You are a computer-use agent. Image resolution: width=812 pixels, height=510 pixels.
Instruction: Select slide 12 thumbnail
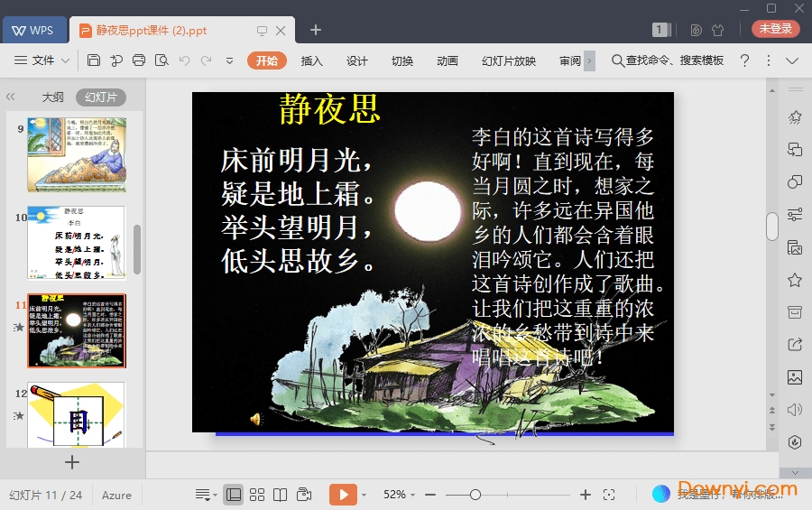77,414
